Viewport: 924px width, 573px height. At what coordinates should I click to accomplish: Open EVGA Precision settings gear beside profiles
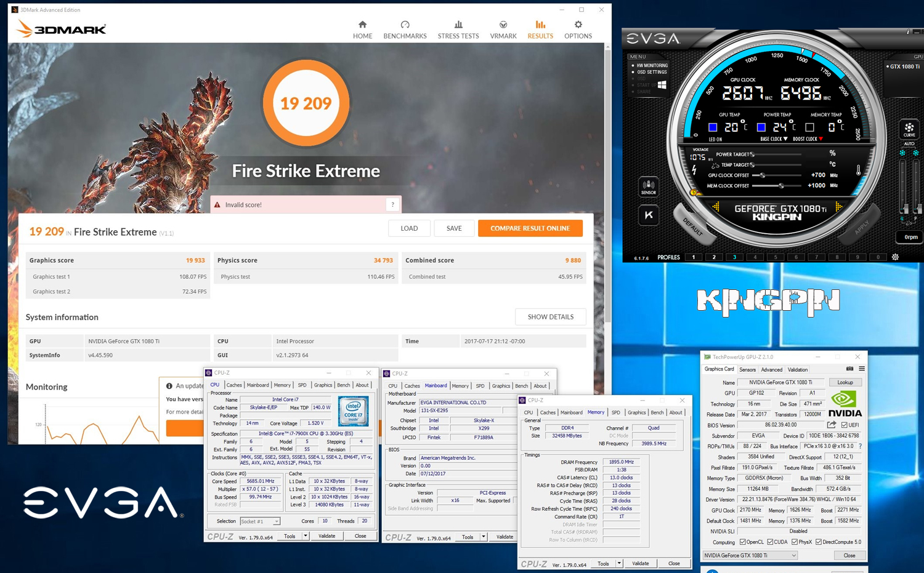(x=896, y=257)
